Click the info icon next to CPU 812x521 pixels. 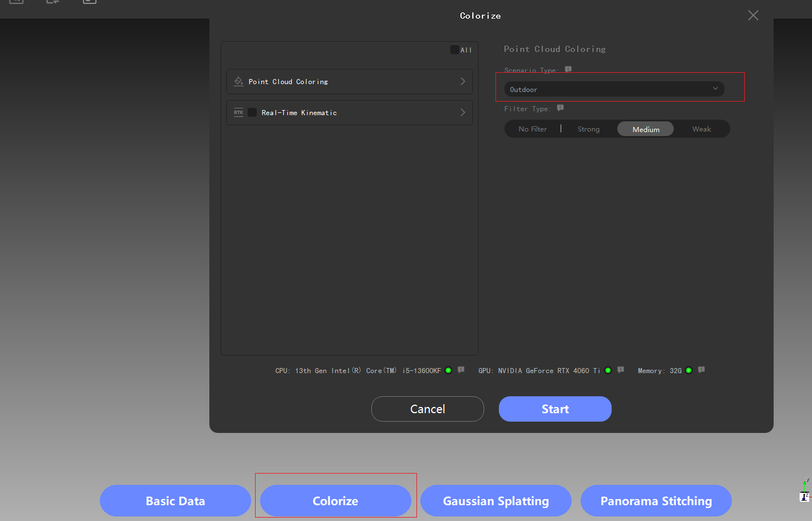(461, 370)
